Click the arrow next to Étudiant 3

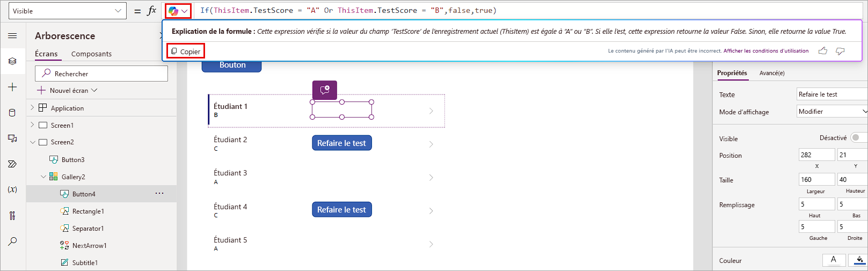coord(431,178)
